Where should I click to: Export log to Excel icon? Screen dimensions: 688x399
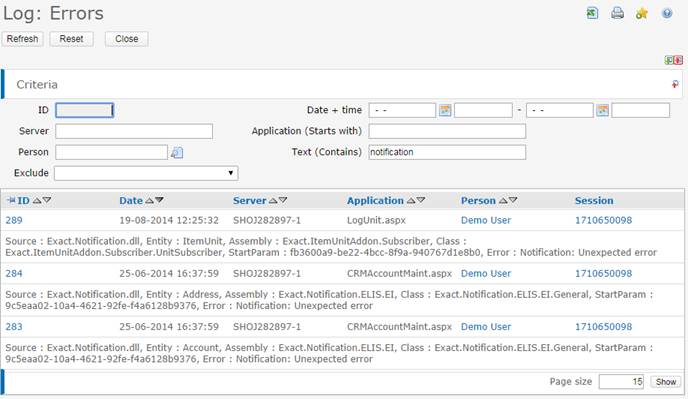pos(592,13)
